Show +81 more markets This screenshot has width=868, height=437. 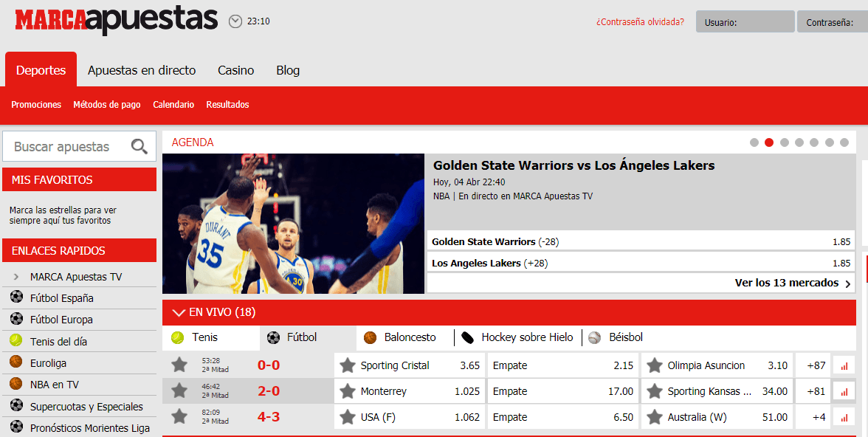click(x=813, y=391)
